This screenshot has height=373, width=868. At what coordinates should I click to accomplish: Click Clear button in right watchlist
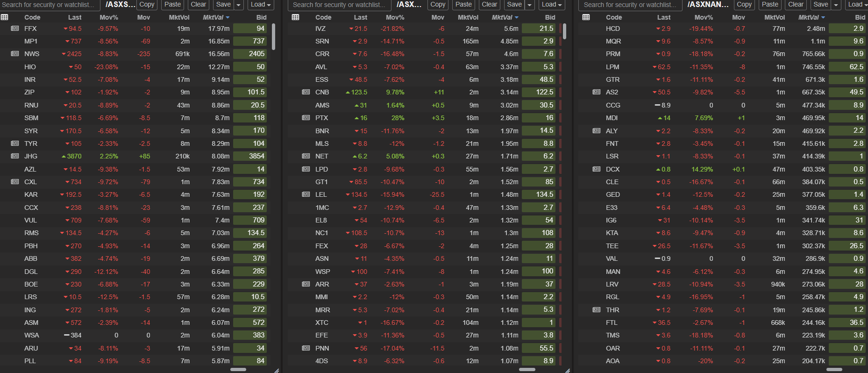[796, 5]
